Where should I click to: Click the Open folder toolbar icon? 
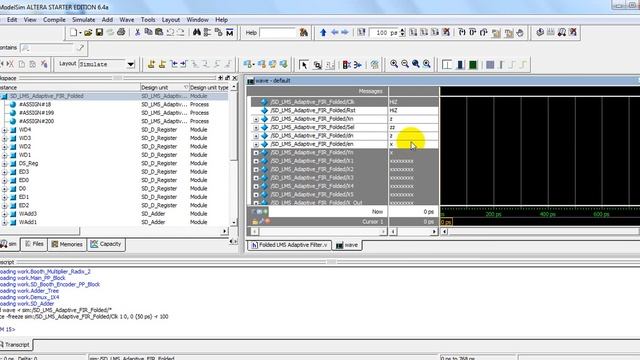click(88, 33)
